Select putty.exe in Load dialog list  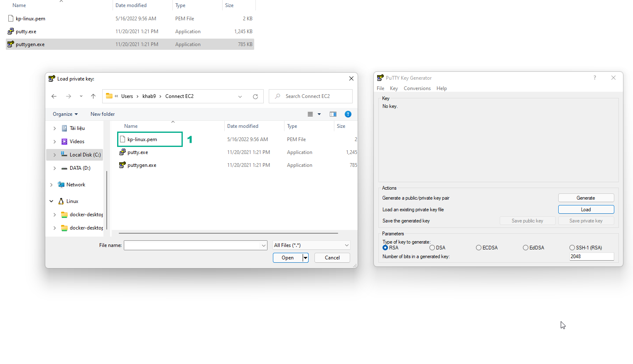137,152
